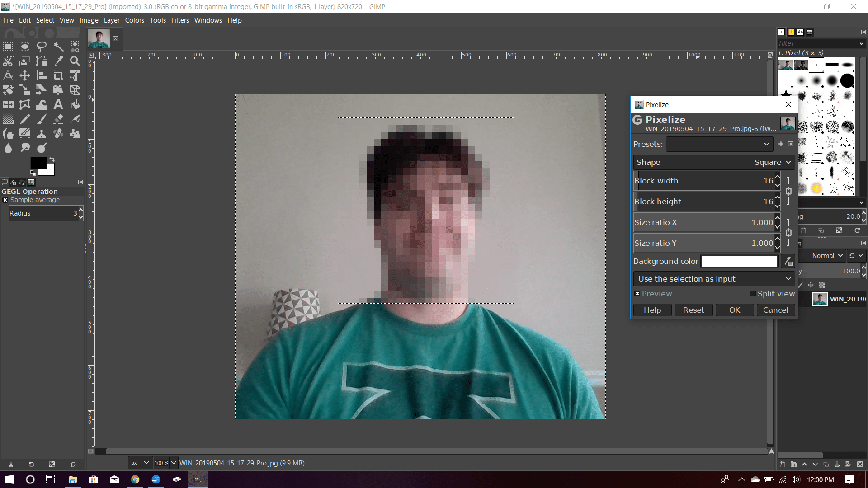The width and height of the screenshot is (868, 488).
Task: Select the Perspective transform tool
Action: (75, 90)
